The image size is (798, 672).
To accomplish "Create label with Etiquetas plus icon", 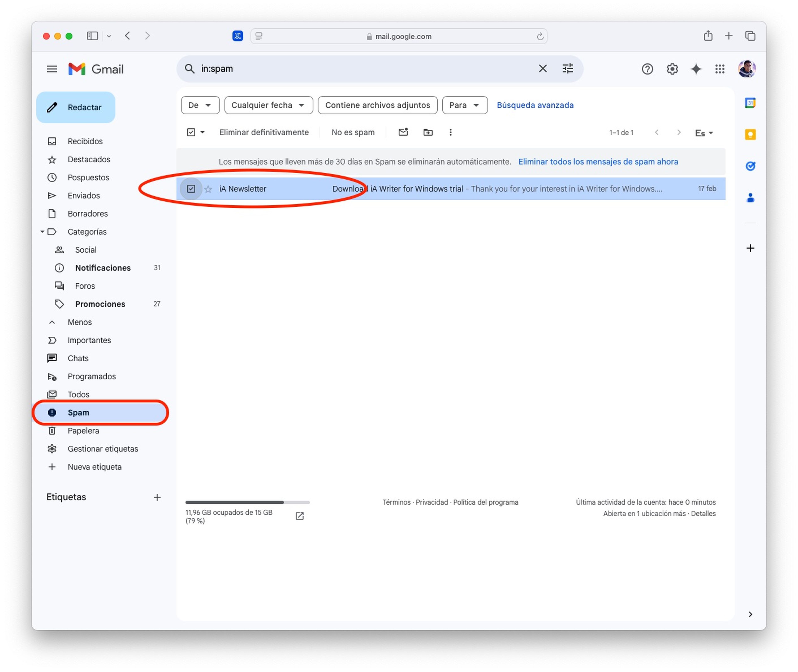I will coord(157,498).
